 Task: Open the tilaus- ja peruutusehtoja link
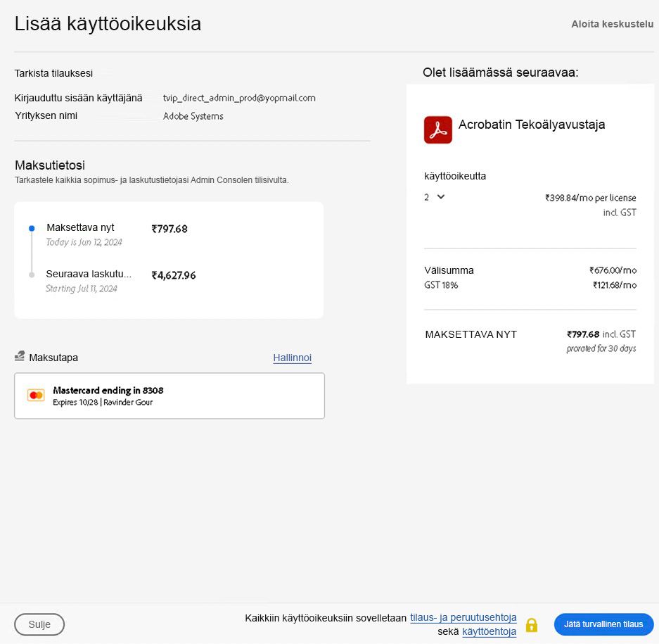[463, 617]
